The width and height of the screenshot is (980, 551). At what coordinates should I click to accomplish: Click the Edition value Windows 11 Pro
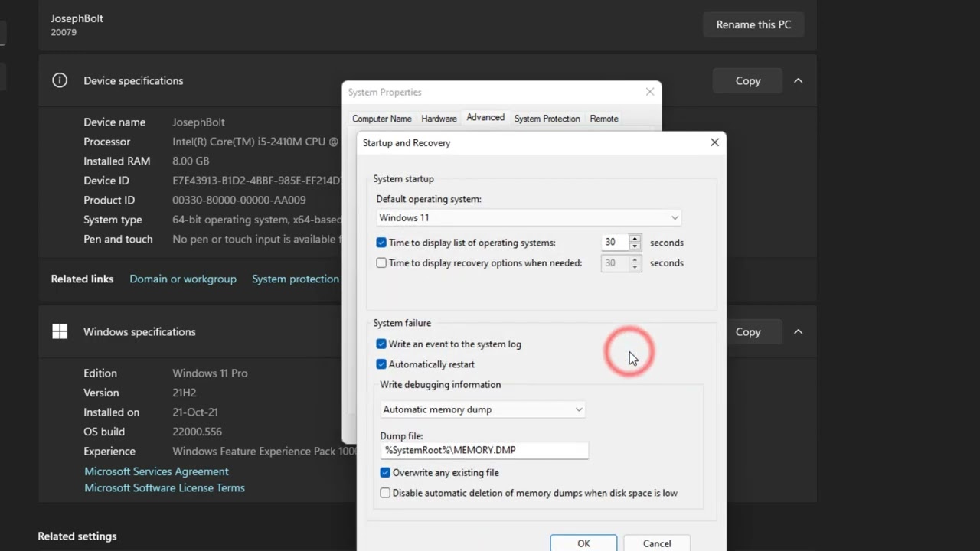click(x=210, y=373)
